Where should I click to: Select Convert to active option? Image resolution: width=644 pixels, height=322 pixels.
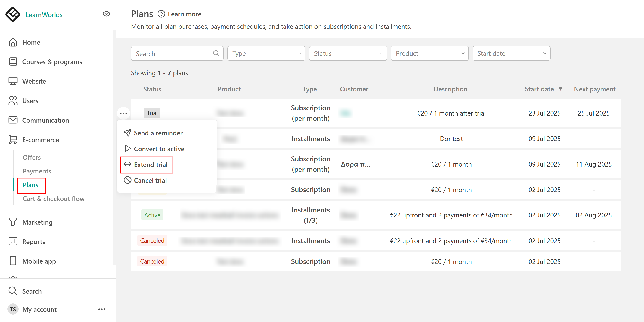pos(159,149)
